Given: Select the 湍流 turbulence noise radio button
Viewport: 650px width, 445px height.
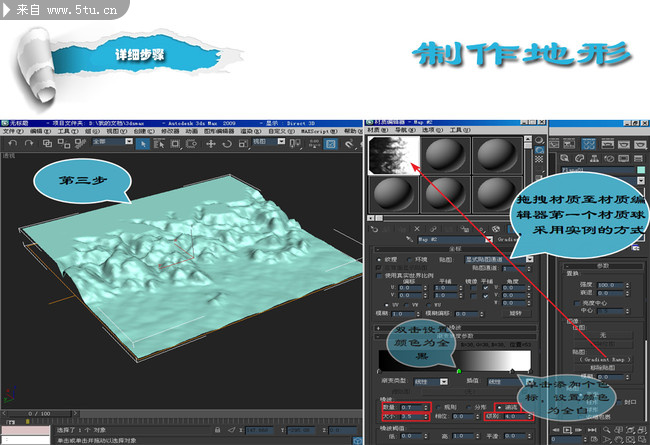Looking at the screenshot, I should point(496,407).
